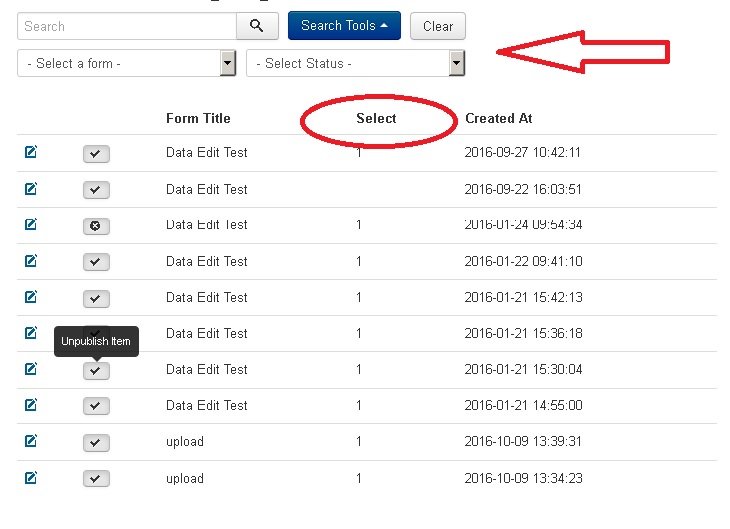Screen dimensions: 730x529
Task: Click edit icon for 2016-10-09 13:39:31 upload row
Action: (31, 442)
